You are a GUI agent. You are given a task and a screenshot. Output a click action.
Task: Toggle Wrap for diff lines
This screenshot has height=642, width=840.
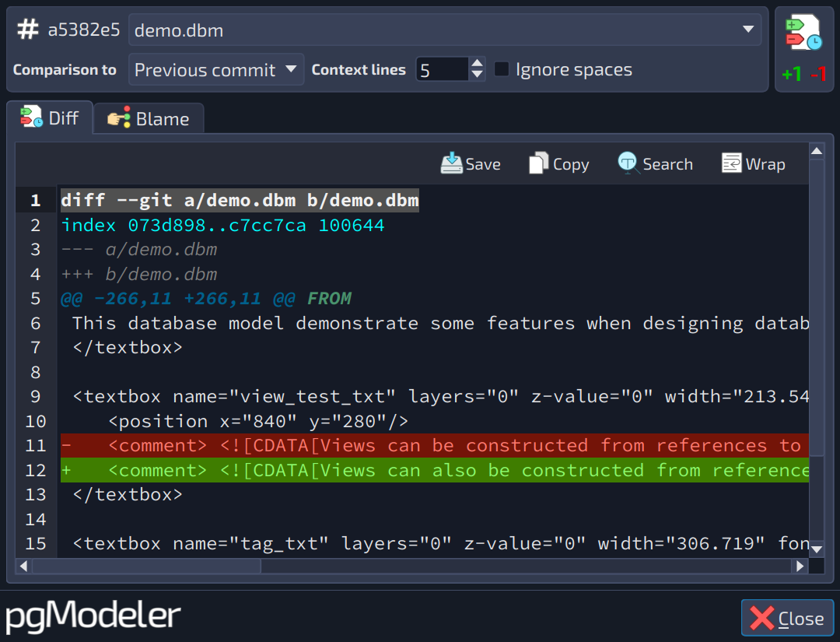[x=753, y=163]
